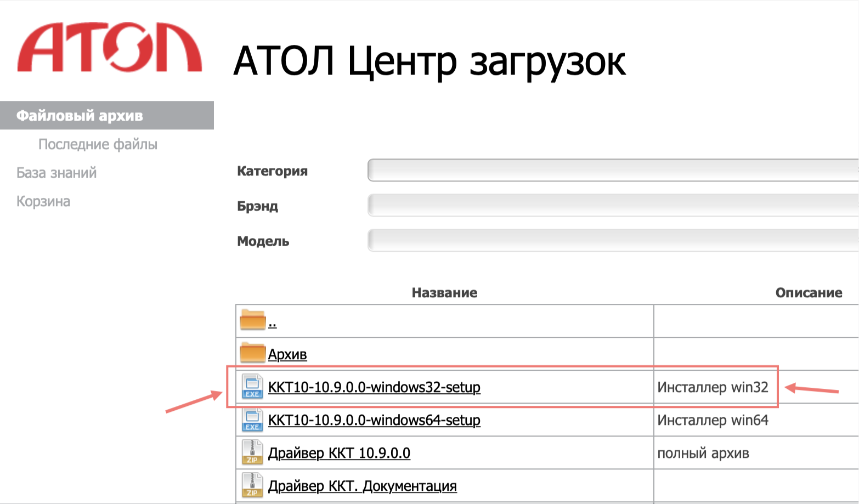Image resolution: width=859 pixels, height=504 pixels.
Task: Click the EXE icon for windows64-setup
Action: pyautogui.click(x=252, y=420)
